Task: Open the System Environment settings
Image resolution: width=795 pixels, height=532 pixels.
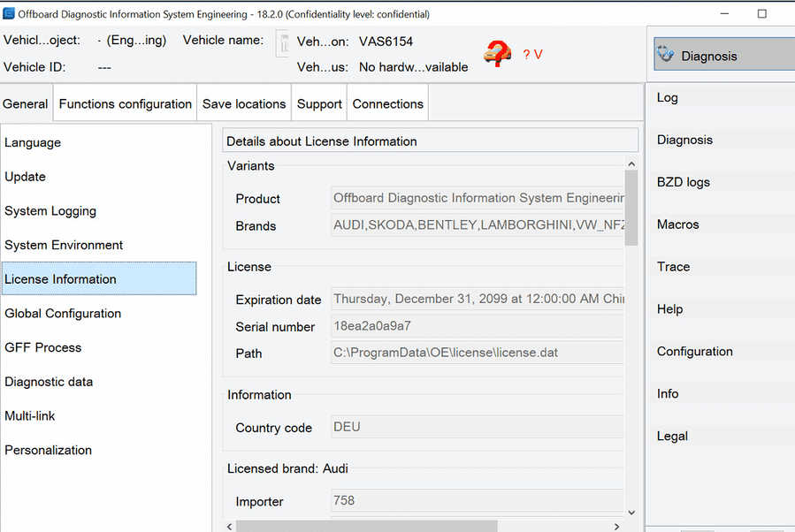Action: pyautogui.click(x=64, y=246)
